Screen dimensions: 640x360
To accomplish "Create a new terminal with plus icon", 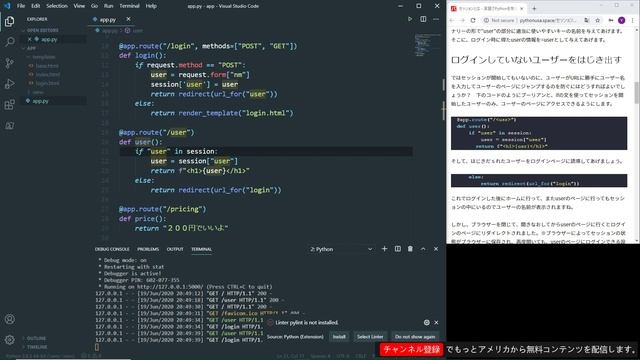I will (384, 249).
